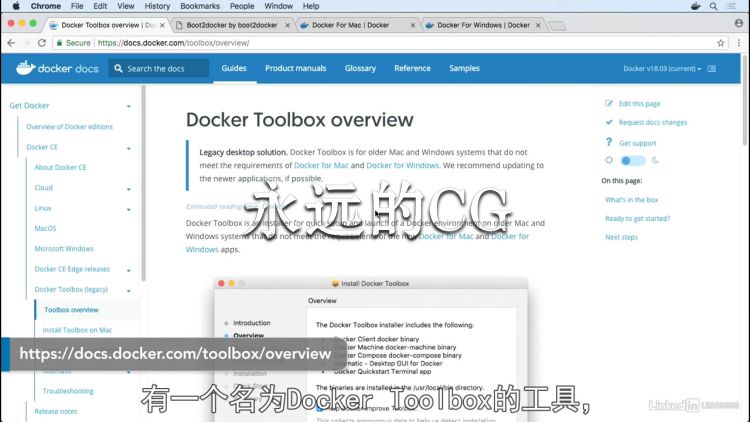The image size is (750, 422).
Task: Click the browser address bar URL
Action: click(x=173, y=43)
